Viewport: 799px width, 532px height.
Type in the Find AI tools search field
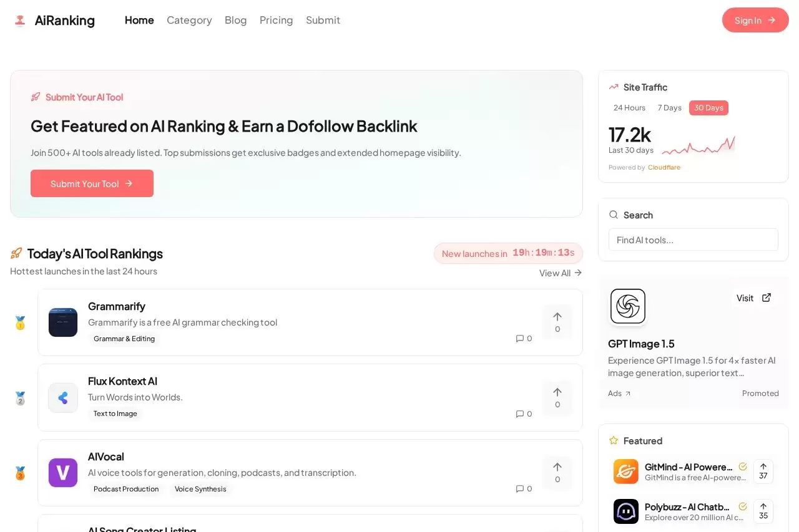point(693,239)
